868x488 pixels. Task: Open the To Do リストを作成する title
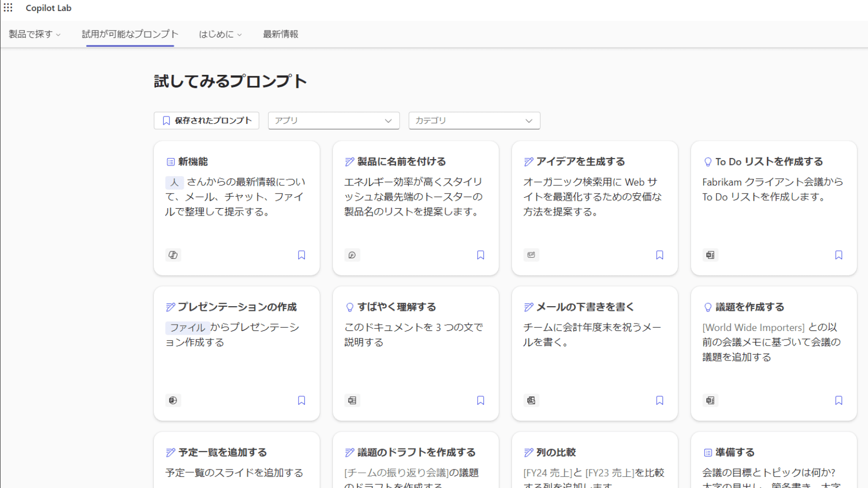tap(769, 162)
